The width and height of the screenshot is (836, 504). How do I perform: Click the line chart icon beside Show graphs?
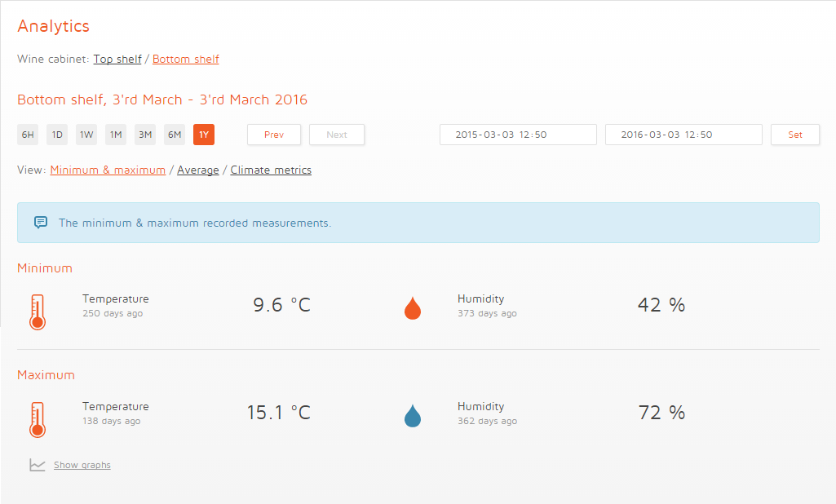pyautogui.click(x=38, y=465)
